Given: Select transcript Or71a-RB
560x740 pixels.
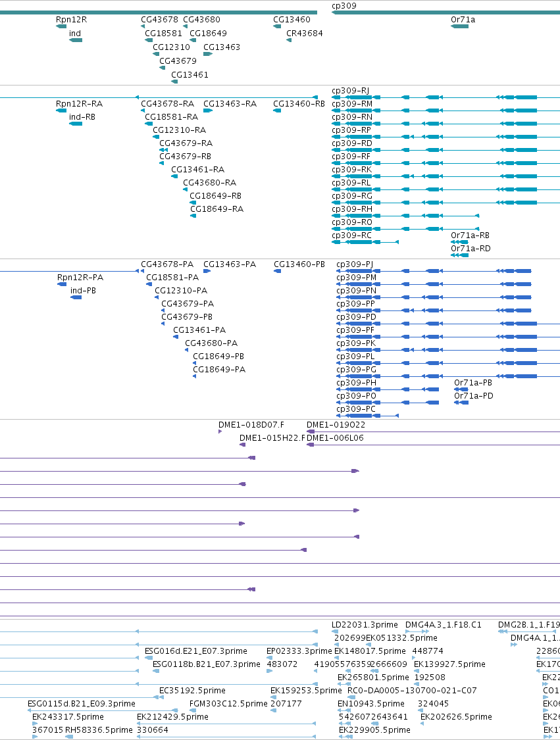Looking at the screenshot, I should pyautogui.click(x=471, y=235).
